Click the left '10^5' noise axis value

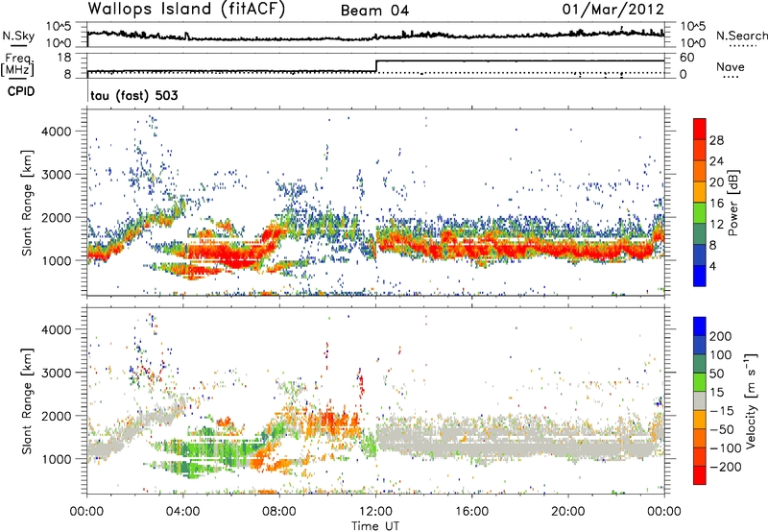[x=59, y=26]
